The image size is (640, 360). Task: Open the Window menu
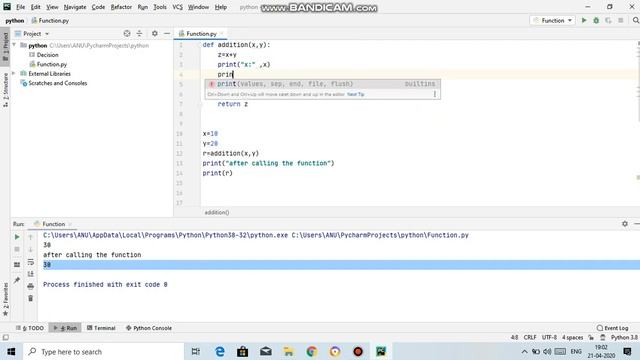pyautogui.click(x=198, y=7)
